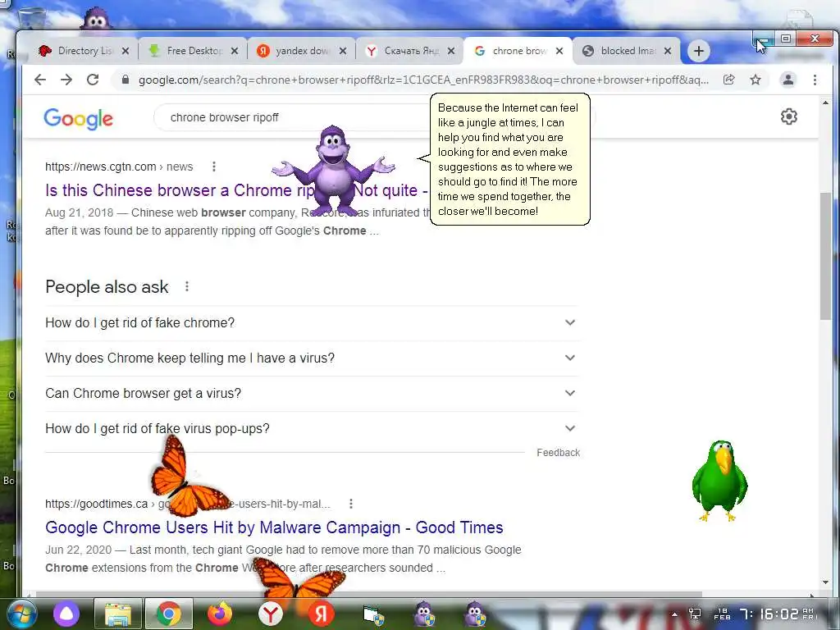840x630 pixels.
Task: Open the Chrome profile avatar menu
Action: [x=788, y=80]
